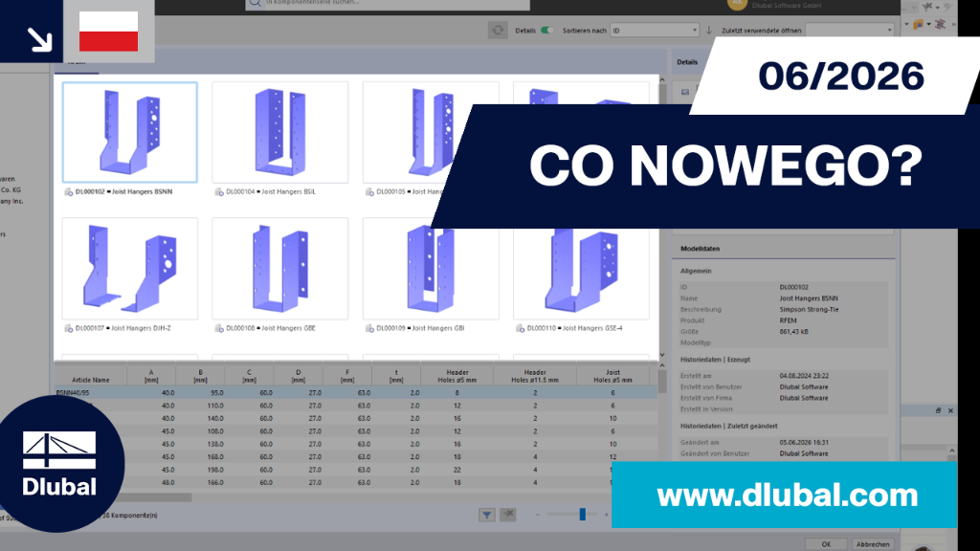Select the 198.0 value in column B
Image resolution: width=980 pixels, height=551 pixels.
tap(215, 470)
